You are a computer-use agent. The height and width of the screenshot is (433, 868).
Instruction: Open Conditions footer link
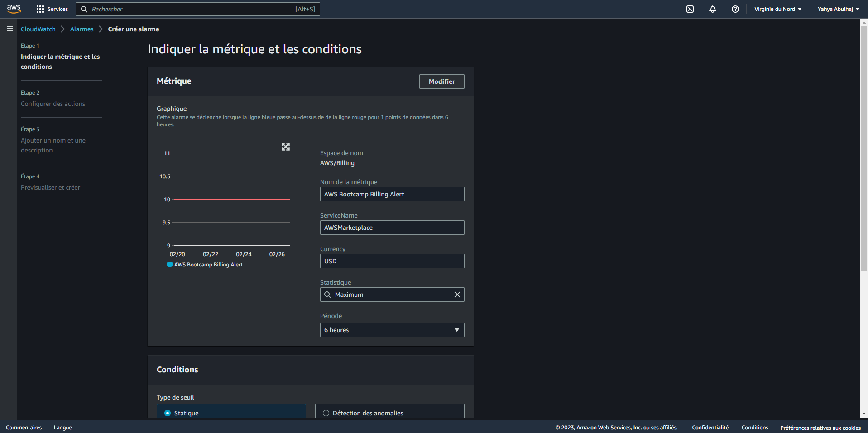[x=755, y=428]
